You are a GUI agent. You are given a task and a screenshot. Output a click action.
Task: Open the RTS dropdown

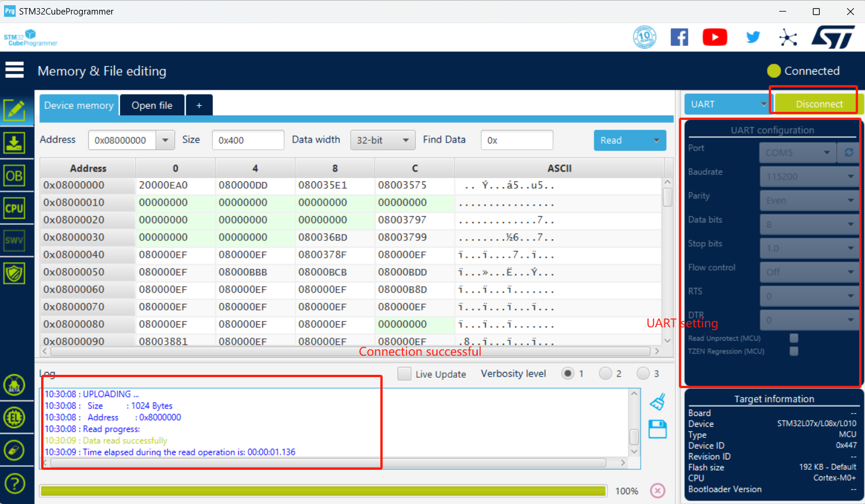[809, 296]
